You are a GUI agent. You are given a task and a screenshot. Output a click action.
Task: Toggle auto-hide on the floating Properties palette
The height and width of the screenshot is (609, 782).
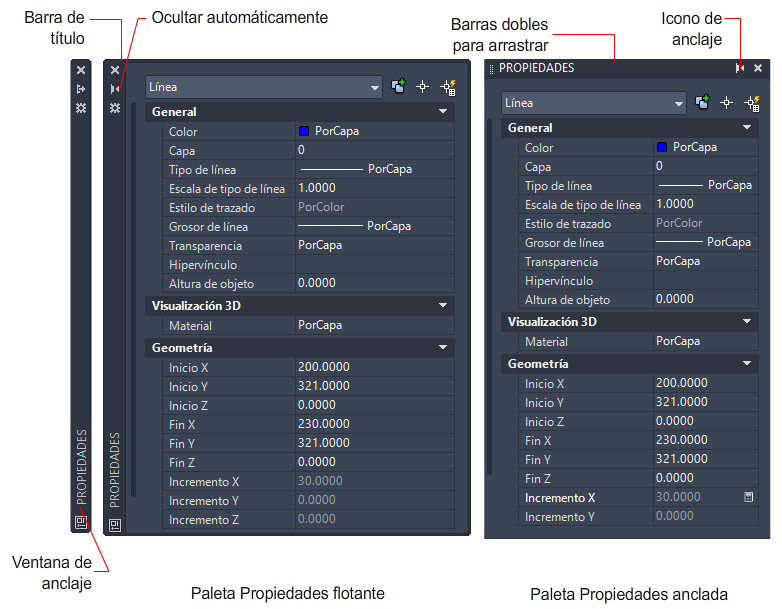pos(115,89)
